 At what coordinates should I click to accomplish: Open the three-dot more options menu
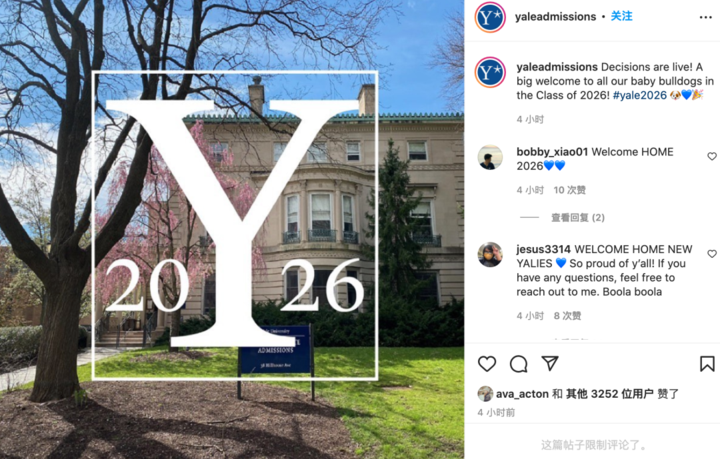click(x=706, y=17)
